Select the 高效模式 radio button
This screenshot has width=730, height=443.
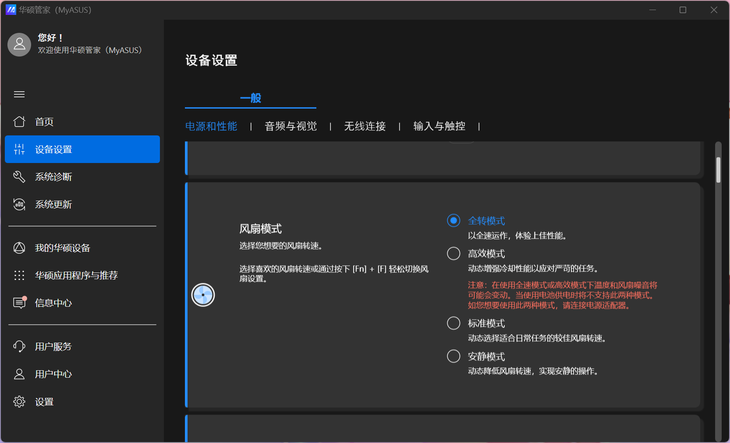pos(453,254)
